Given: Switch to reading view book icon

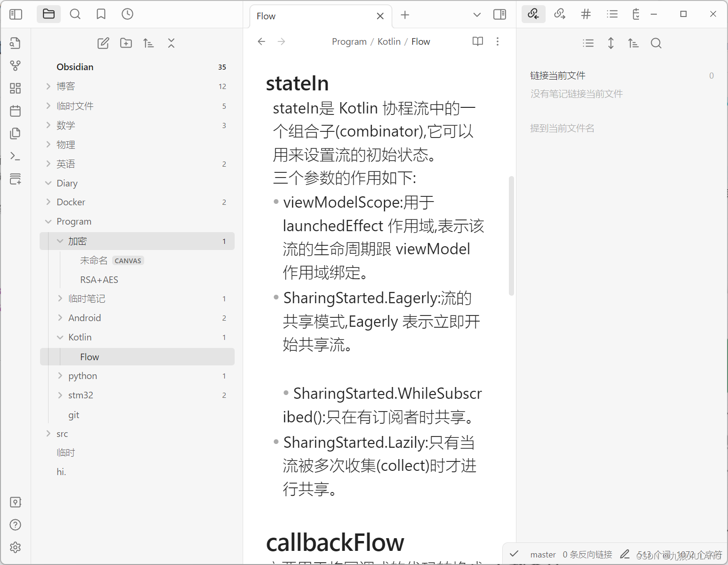Looking at the screenshot, I should point(478,41).
